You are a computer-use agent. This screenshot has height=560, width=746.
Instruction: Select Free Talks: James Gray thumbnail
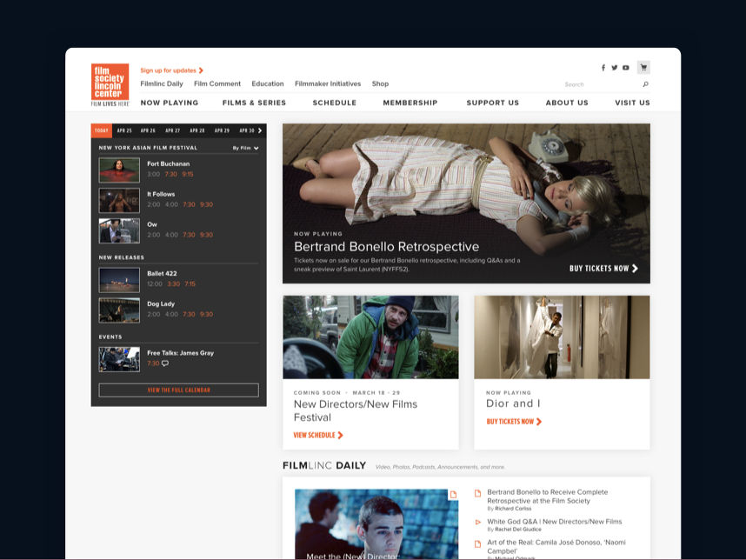point(119,359)
